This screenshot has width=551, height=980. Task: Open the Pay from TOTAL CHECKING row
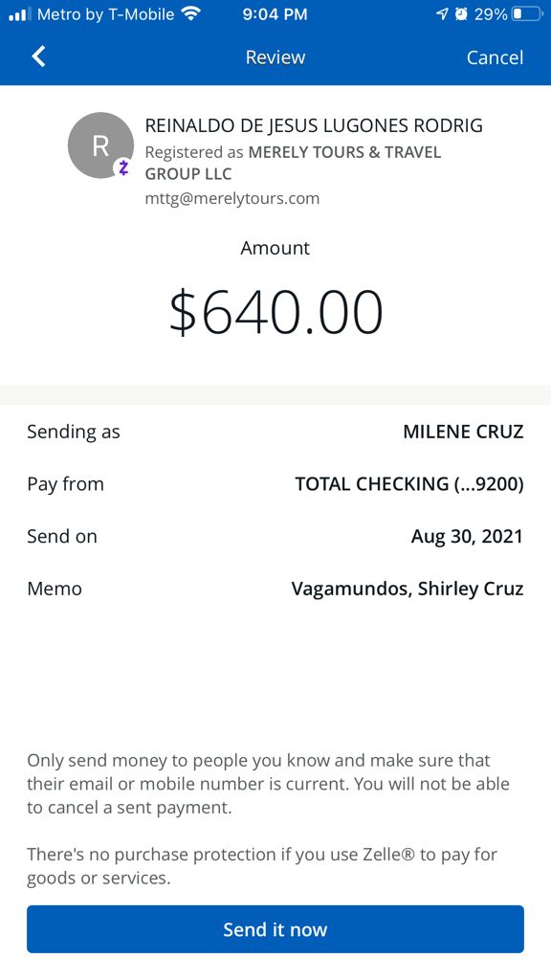coord(275,483)
